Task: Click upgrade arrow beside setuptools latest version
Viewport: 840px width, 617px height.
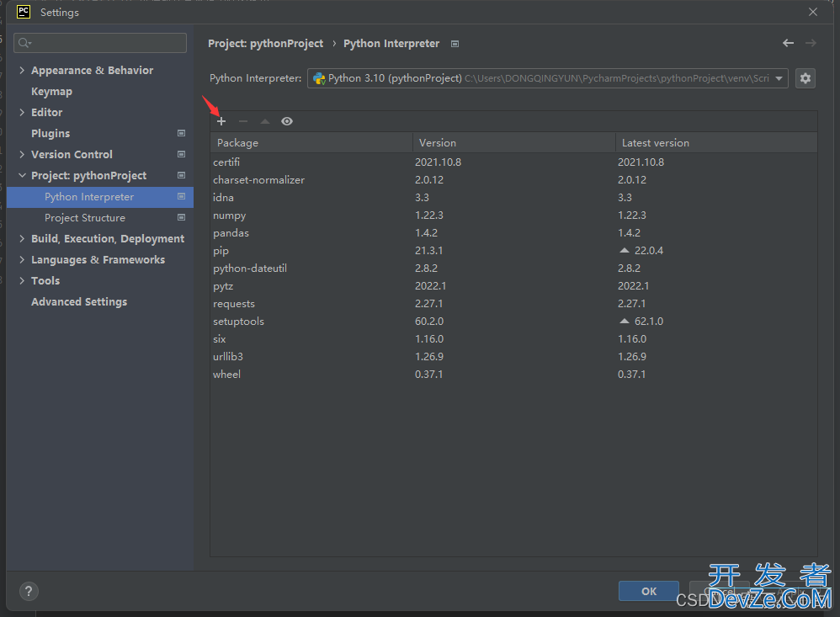Action: point(624,321)
